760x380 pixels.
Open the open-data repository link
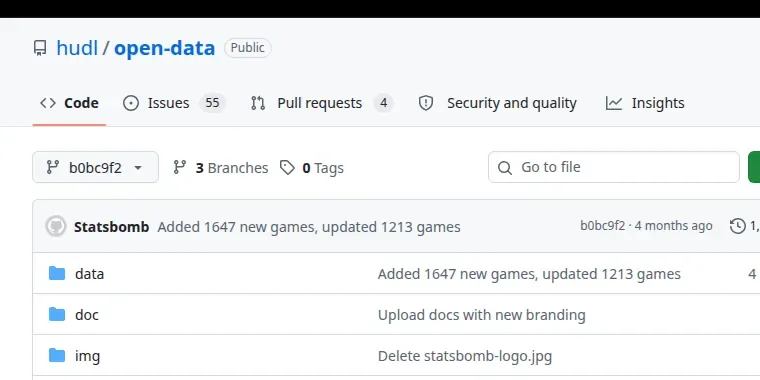pyautogui.click(x=164, y=48)
